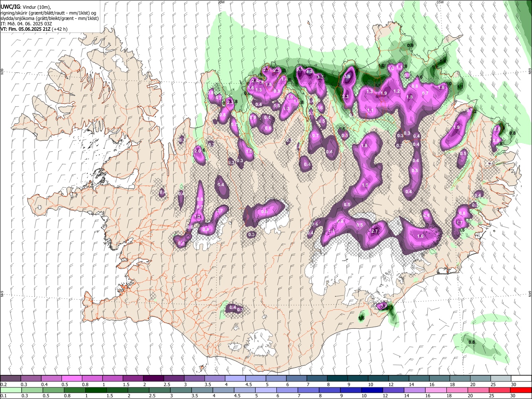Click the '0.2' label under the upper legend
Image resolution: width=532 pixels, height=399 pixels.
(3, 384)
